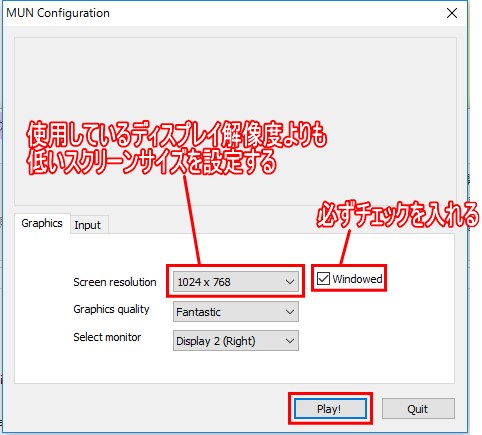The image size is (482, 435).
Task: Click the Graphics quality dropdown chevron arrow
Action: tap(290, 312)
